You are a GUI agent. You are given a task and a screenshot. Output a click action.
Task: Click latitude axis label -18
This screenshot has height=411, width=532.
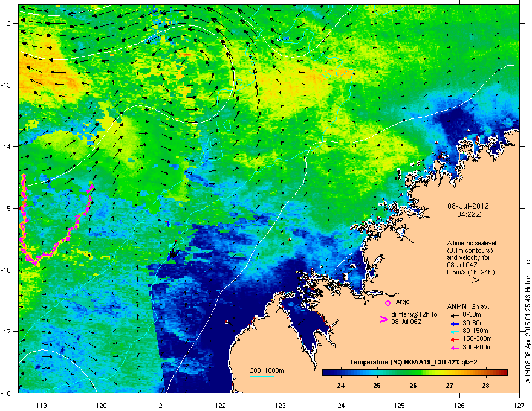(x=7, y=393)
